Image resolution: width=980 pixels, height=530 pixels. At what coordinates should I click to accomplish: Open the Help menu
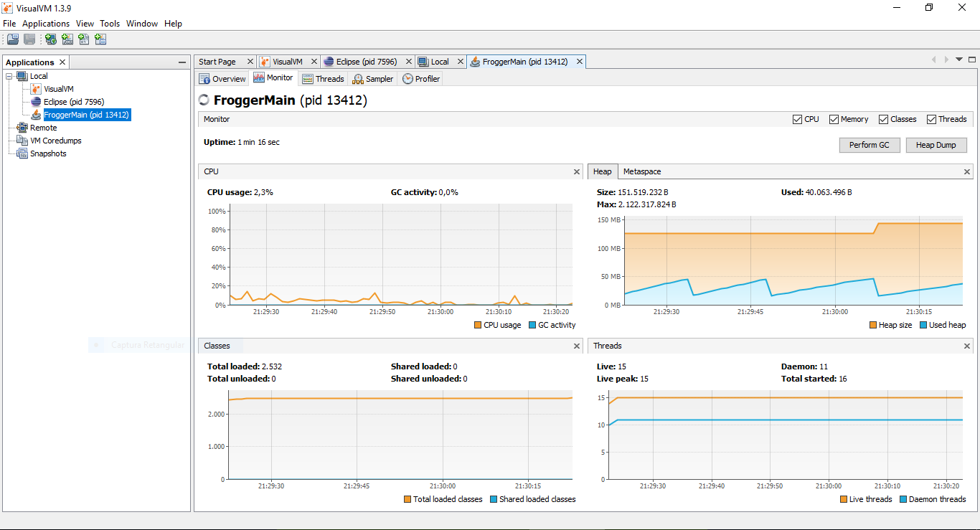173,24
